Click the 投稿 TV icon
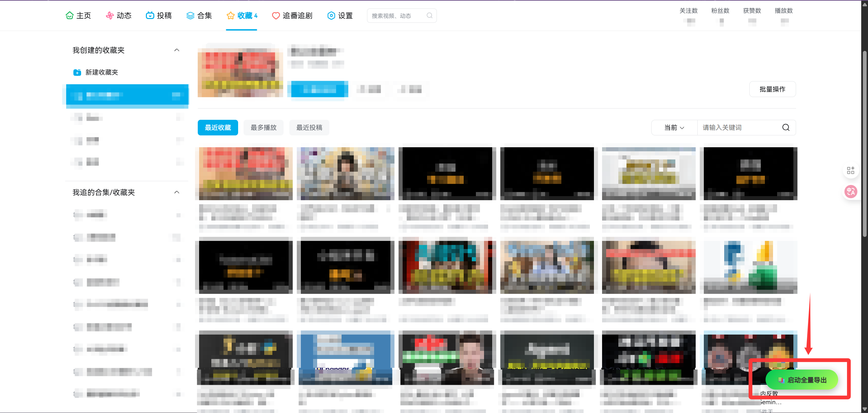The image size is (868, 413). [150, 16]
